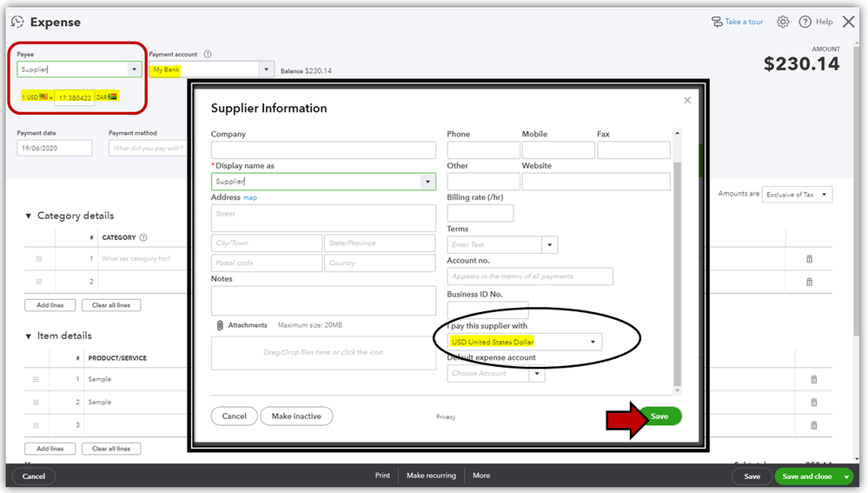Edit the exchange rate 17.380423 field
868x493 pixels.
pyautogui.click(x=75, y=97)
